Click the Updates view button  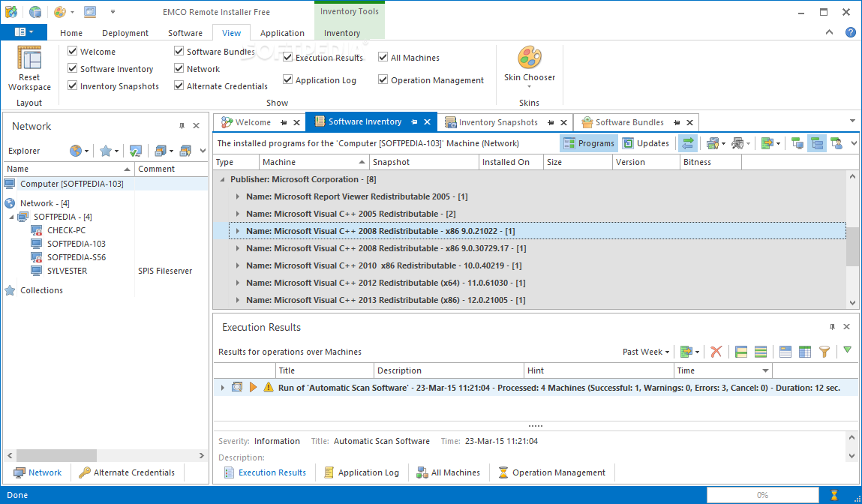coord(646,143)
